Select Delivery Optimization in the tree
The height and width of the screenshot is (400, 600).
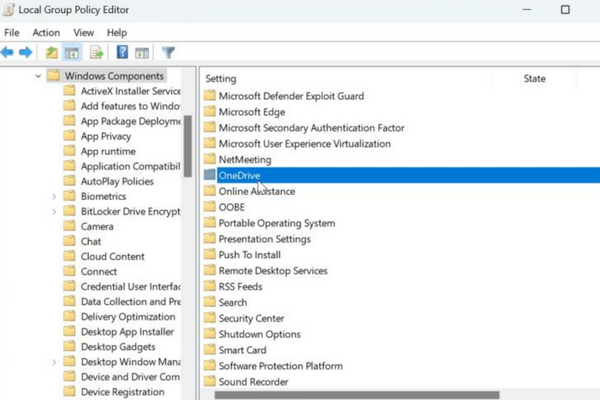pyautogui.click(x=128, y=317)
